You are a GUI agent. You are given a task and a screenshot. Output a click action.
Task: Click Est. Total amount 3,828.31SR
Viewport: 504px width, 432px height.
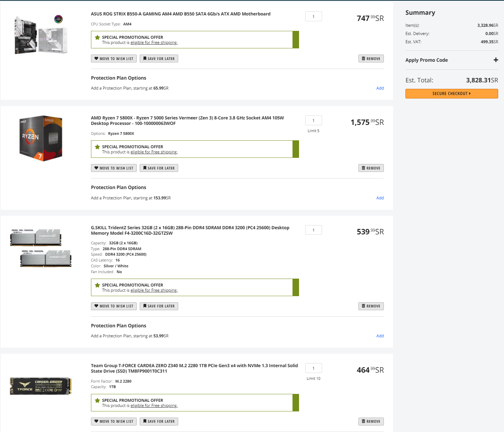pyautogui.click(x=482, y=80)
